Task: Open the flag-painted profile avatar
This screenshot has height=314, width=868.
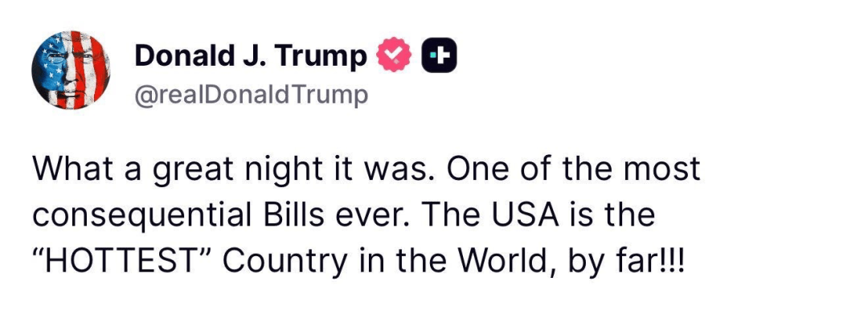Action: pyautogui.click(x=71, y=70)
